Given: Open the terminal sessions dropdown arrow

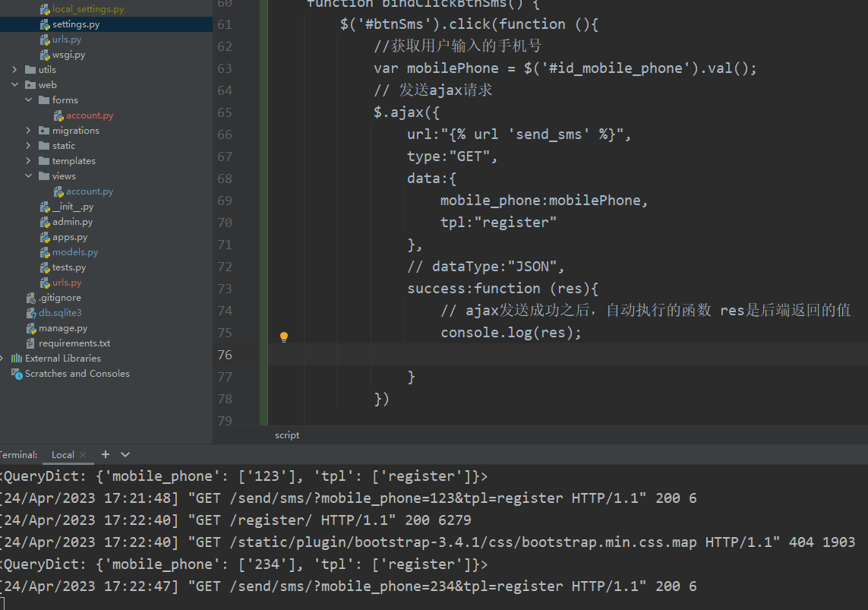Looking at the screenshot, I should [125, 454].
